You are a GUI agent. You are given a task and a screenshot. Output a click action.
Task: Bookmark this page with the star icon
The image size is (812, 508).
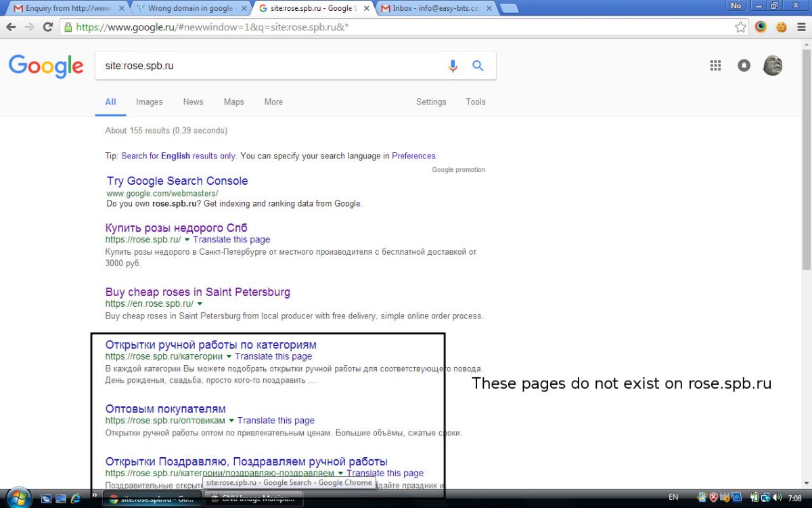coord(741,27)
